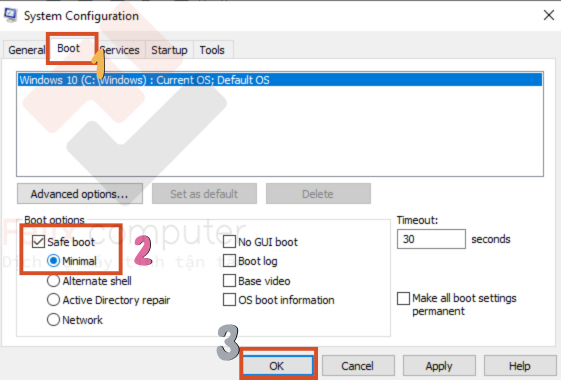Close the System Configuration window
The image size is (561, 380).
[549, 15]
